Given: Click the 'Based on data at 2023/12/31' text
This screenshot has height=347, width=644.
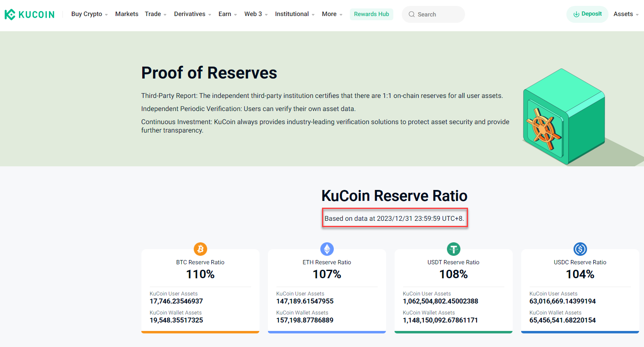Looking at the screenshot, I should 394,219.
